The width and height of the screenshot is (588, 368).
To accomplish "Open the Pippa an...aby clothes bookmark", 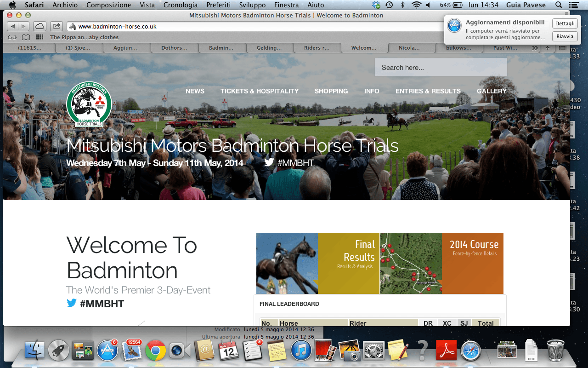I will [85, 37].
